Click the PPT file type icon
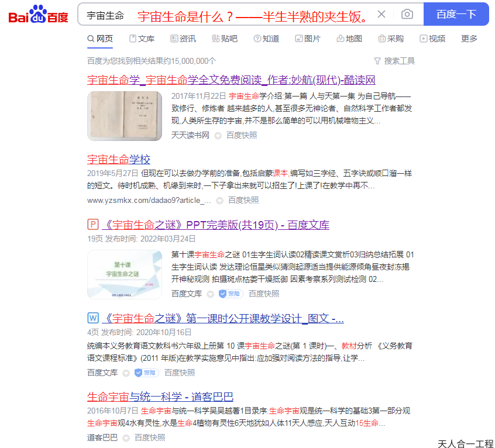Viewport: 495px width, 448px height. pos(93,225)
